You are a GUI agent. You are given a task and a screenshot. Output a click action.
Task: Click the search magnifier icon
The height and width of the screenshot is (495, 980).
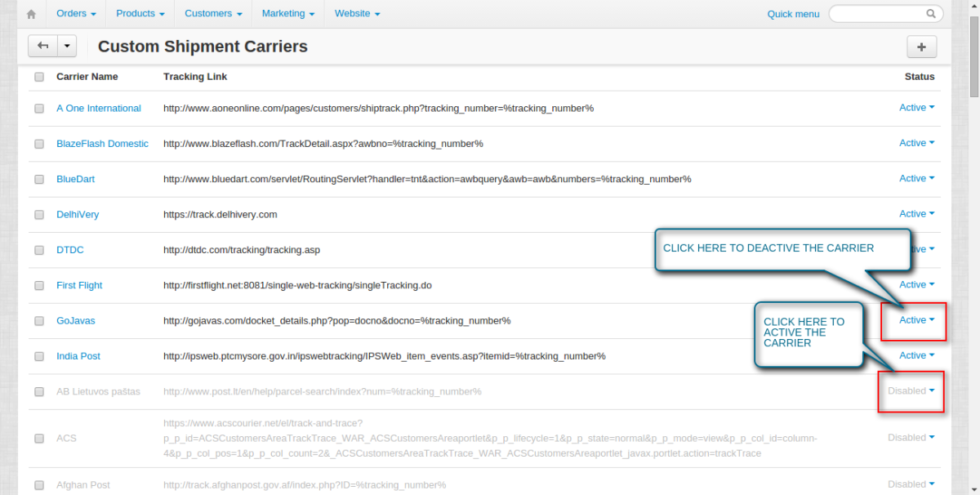coord(931,14)
